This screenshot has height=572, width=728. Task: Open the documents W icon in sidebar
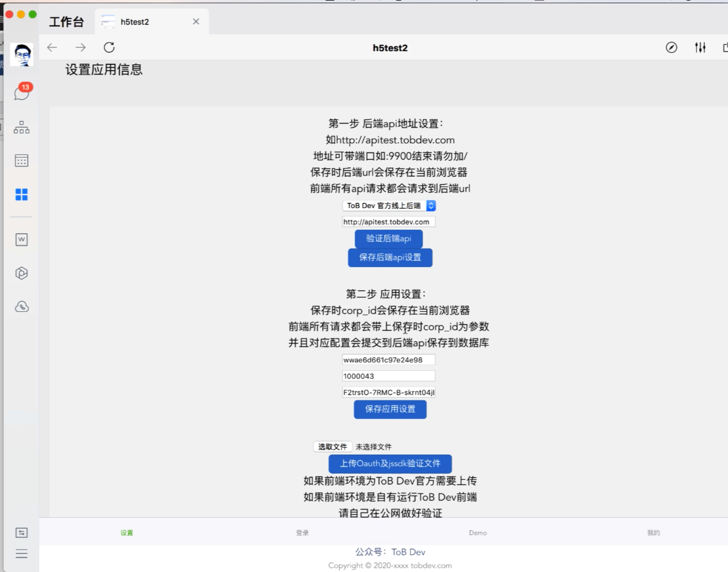pyautogui.click(x=21, y=239)
